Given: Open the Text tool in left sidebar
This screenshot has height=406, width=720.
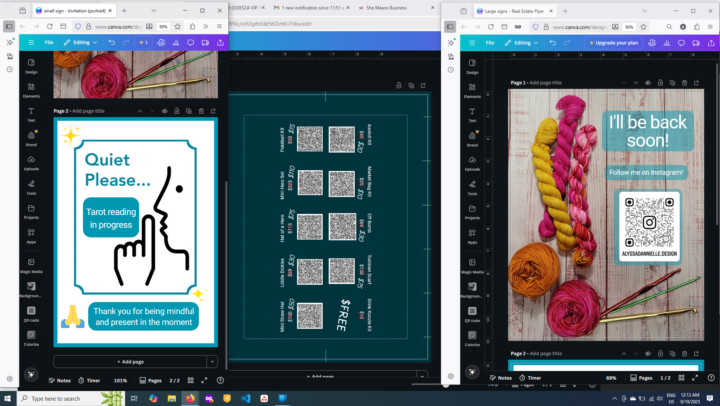Looking at the screenshot, I should pyautogui.click(x=31, y=114).
